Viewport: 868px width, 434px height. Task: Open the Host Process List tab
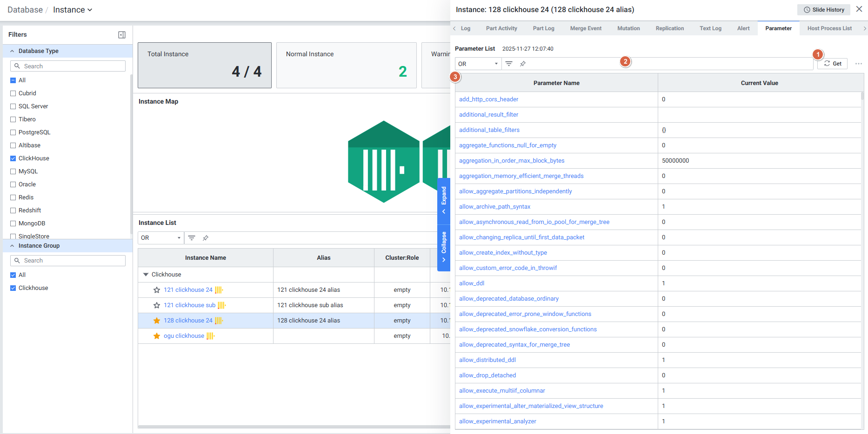coord(829,28)
